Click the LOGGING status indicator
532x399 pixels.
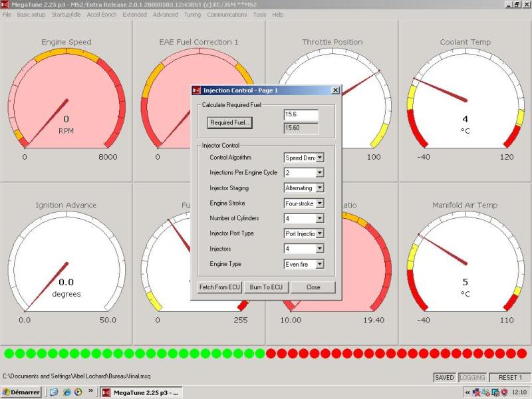[x=472, y=377]
